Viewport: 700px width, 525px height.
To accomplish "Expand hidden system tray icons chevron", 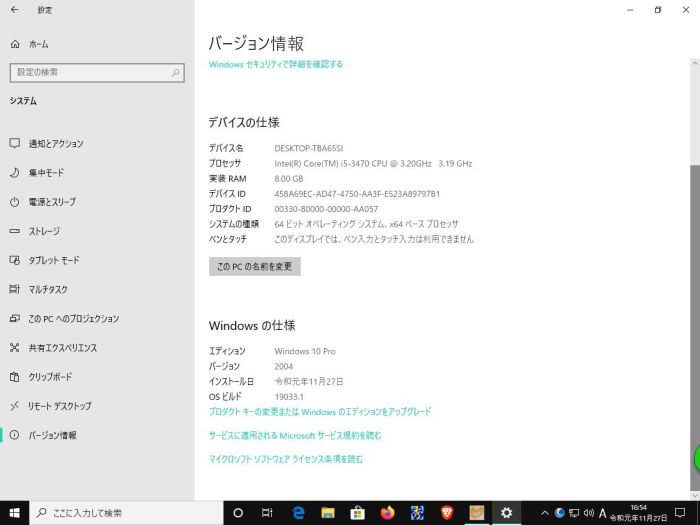I will tap(544, 513).
